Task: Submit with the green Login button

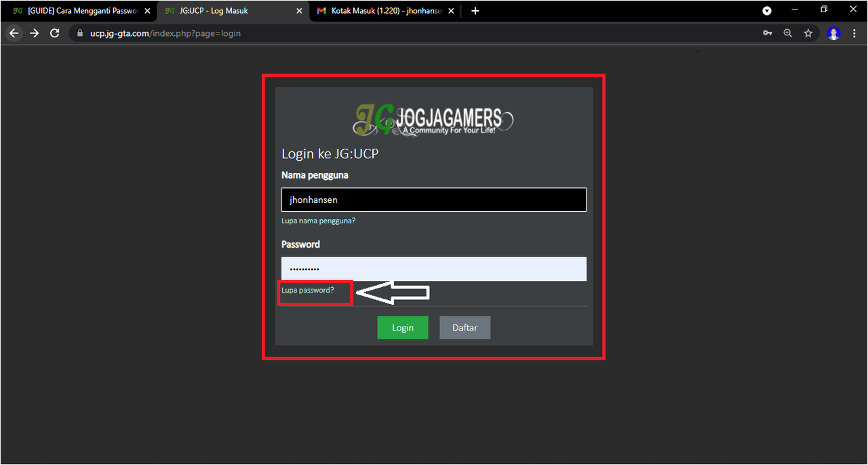Action: pyautogui.click(x=403, y=327)
